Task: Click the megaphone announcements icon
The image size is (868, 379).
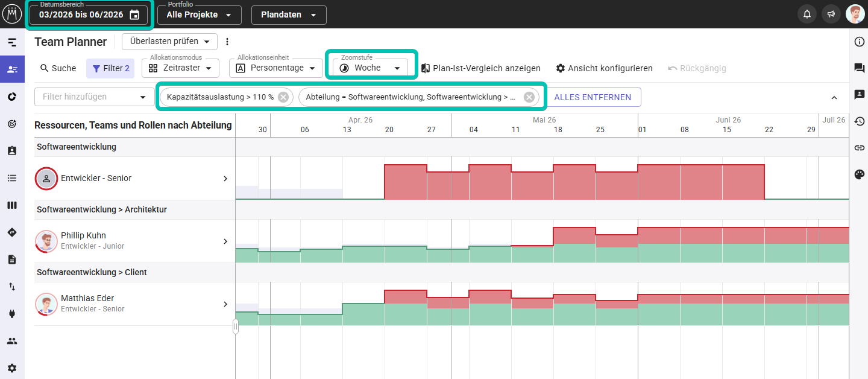Action: tap(831, 14)
